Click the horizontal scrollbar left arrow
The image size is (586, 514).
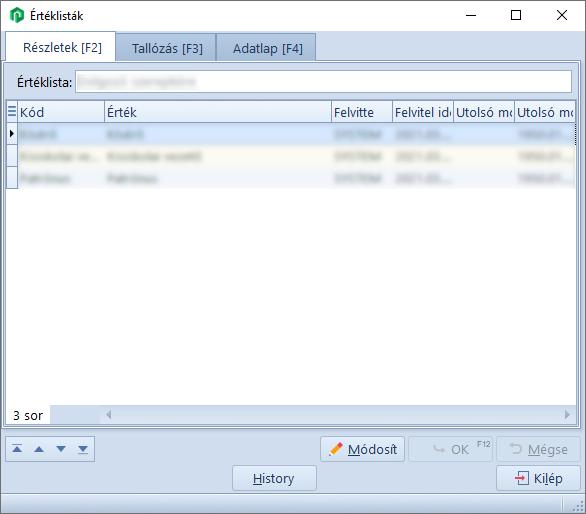coord(108,415)
